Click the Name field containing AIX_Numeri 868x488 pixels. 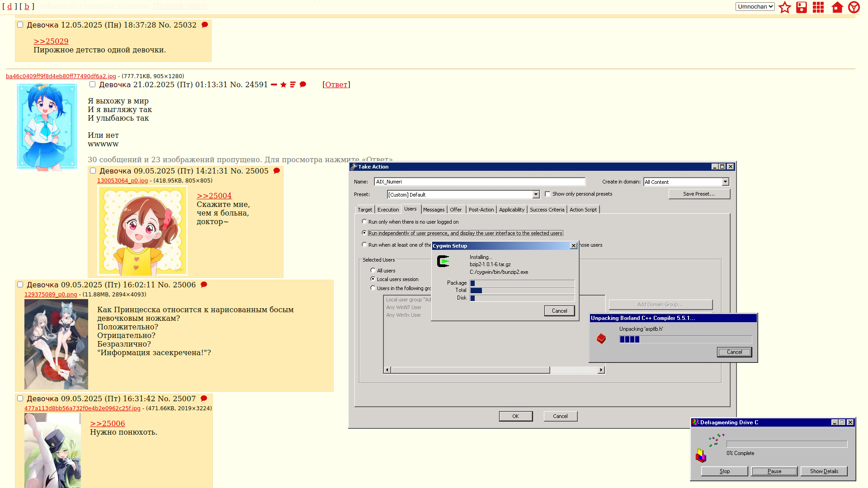coord(479,182)
